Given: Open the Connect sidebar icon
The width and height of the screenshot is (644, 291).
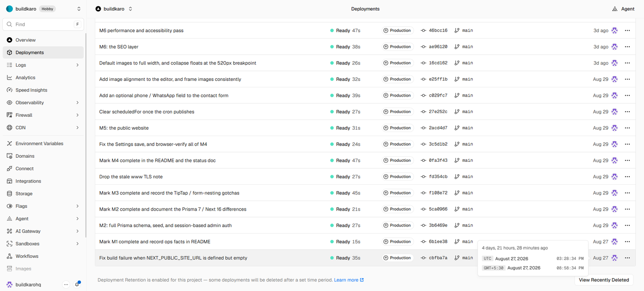Looking at the screenshot, I should 9,169.
